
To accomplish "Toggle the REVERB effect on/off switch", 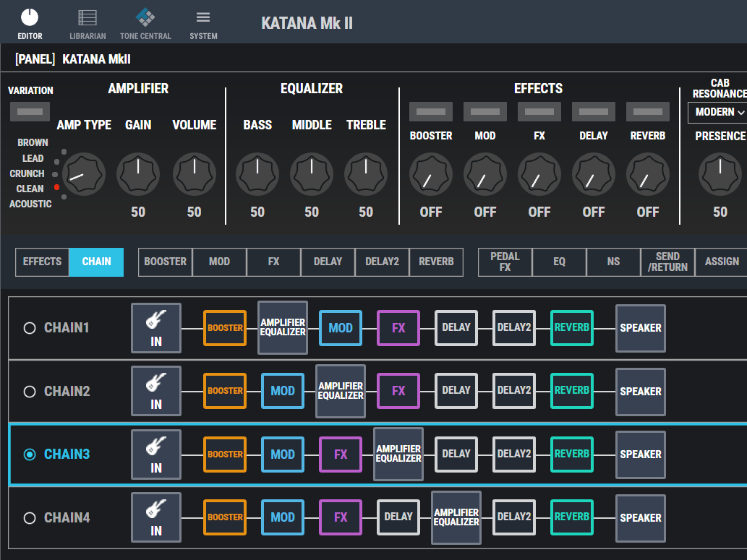I will point(648,111).
